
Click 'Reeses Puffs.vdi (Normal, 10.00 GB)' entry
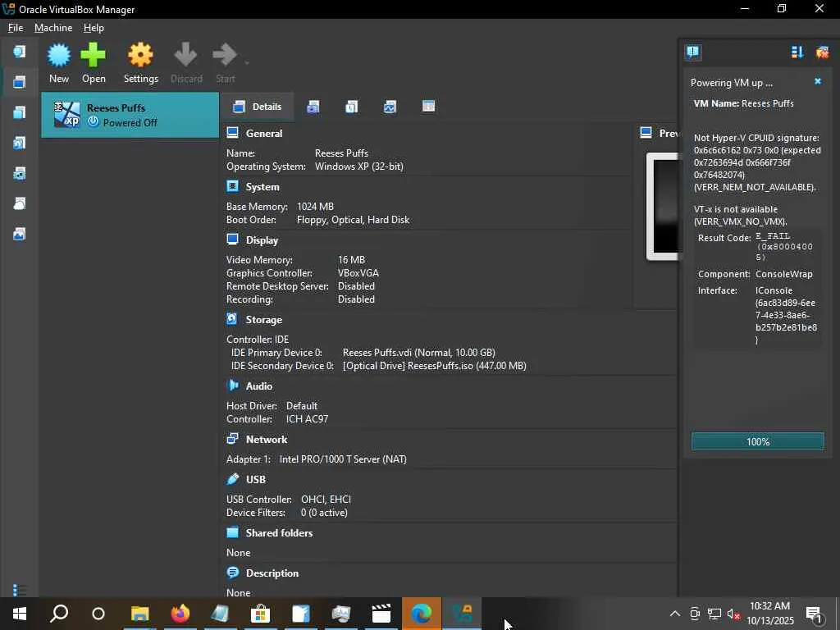[x=419, y=353]
